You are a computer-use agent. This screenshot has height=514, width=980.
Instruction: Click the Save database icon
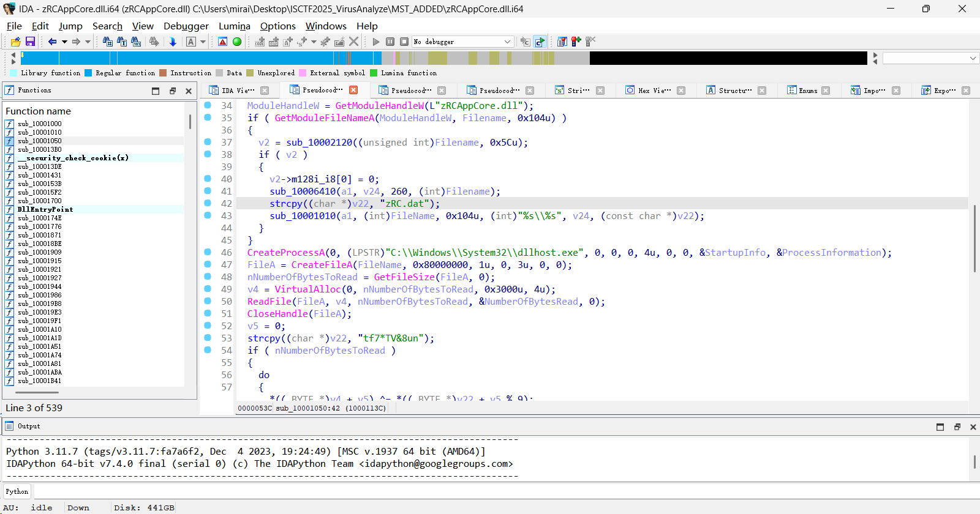(x=30, y=42)
